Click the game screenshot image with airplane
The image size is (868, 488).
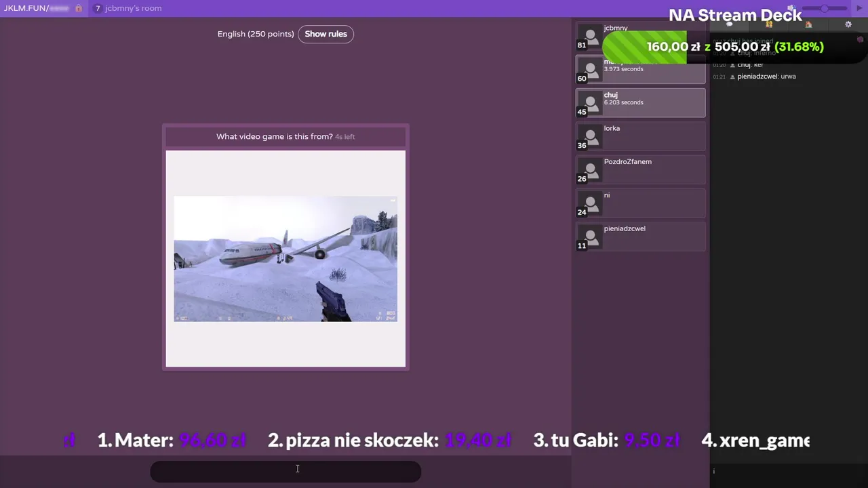(285, 258)
